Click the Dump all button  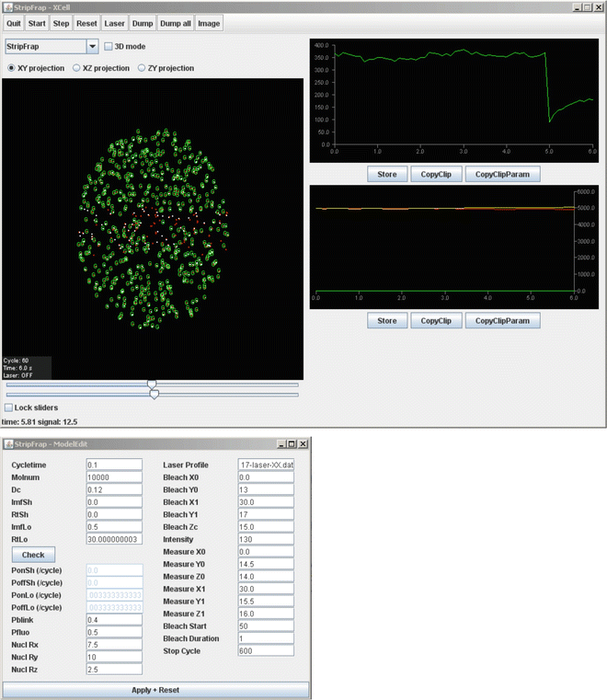click(x=175, y=23)
